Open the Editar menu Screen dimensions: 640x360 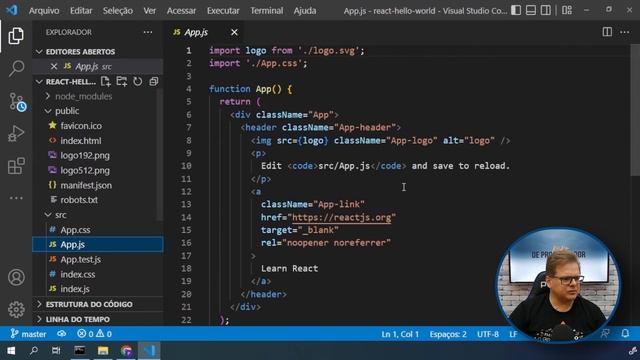click(81, 11)
